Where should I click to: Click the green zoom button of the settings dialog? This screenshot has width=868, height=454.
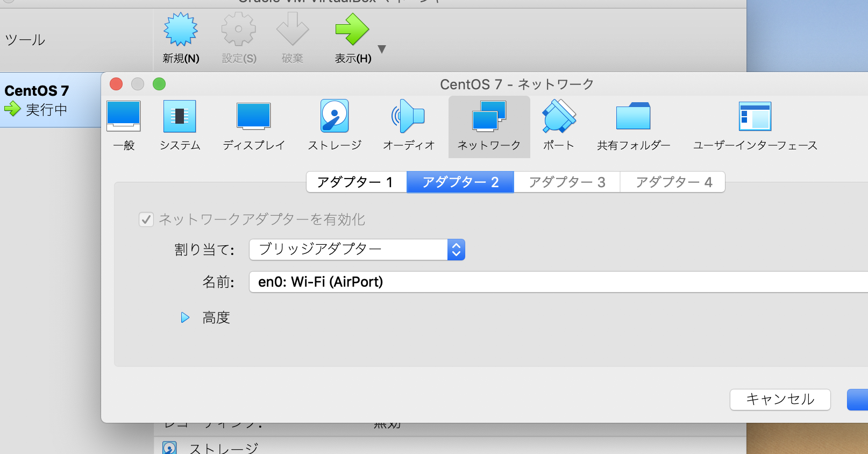(159, 84)
